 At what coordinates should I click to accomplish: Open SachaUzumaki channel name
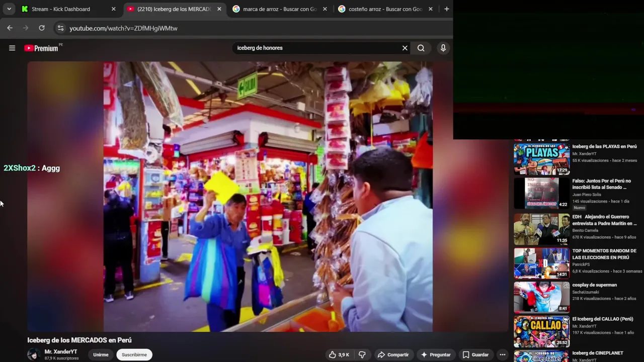[x=586, y=292]
